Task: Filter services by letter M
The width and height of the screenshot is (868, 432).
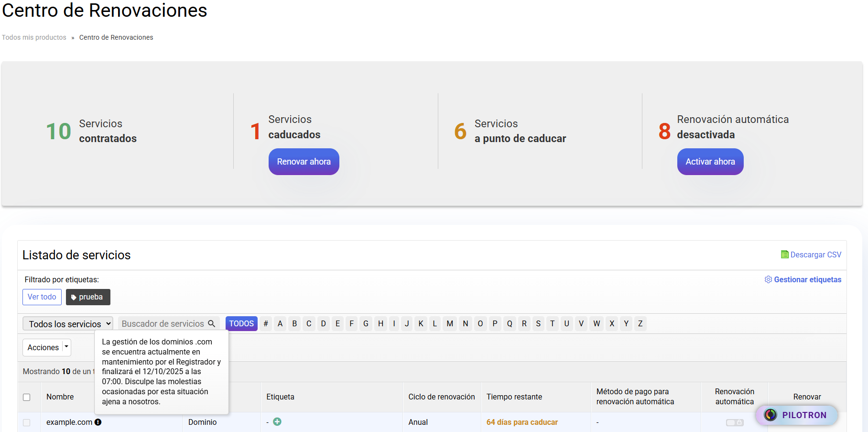Action: pyautogui.click(x=450, y=324)
